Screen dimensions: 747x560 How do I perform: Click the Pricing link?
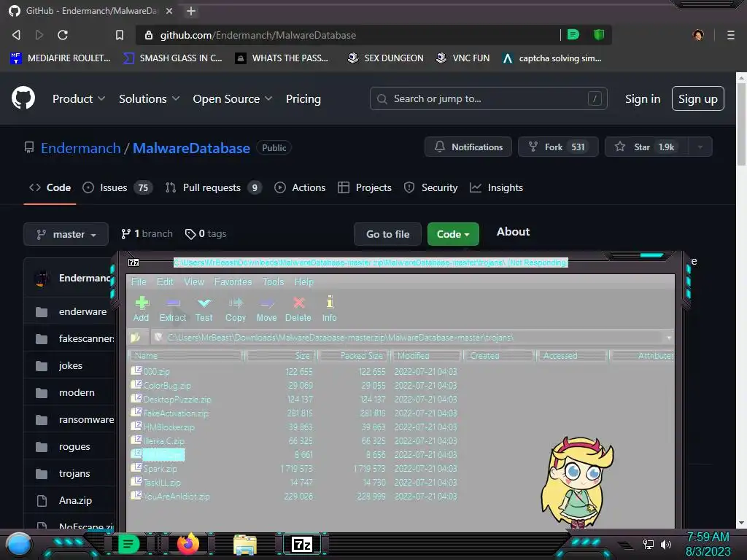pyautogui.click(x=303, y=98)
